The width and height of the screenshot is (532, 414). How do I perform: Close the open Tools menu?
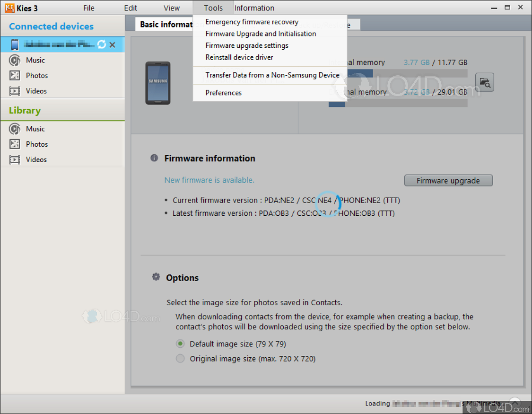click(213, 8)
